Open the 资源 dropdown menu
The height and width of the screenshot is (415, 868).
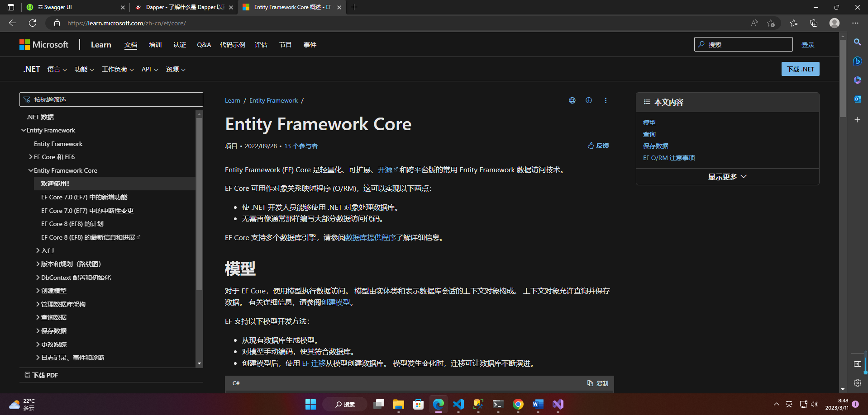[x=176, y=69]
